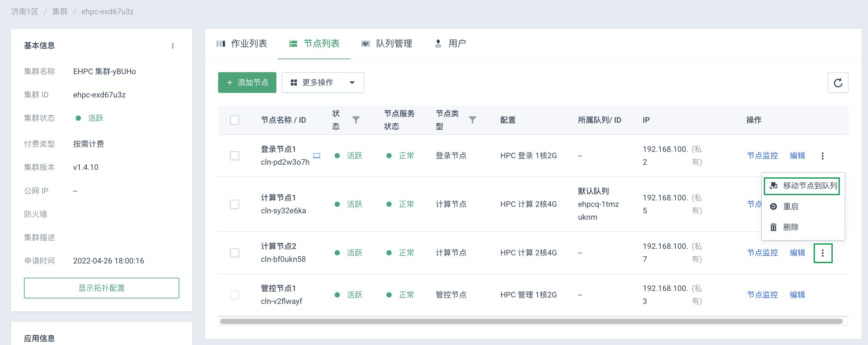Click 编辑 for 计算节点2
The image size is (868, 345).
[x=797, y=253]
